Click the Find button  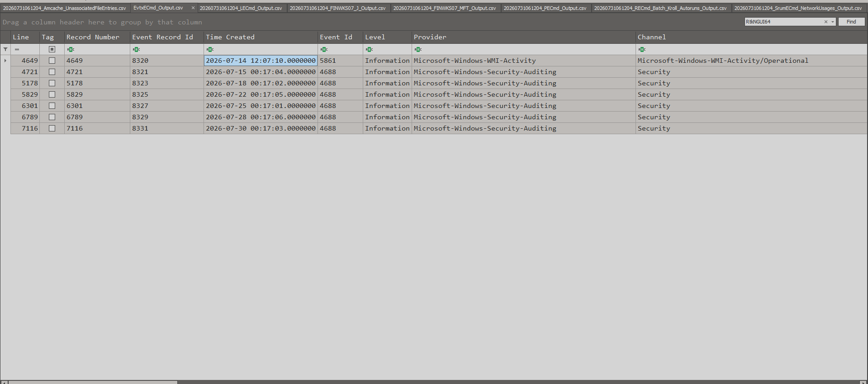[x=851, y=22]
